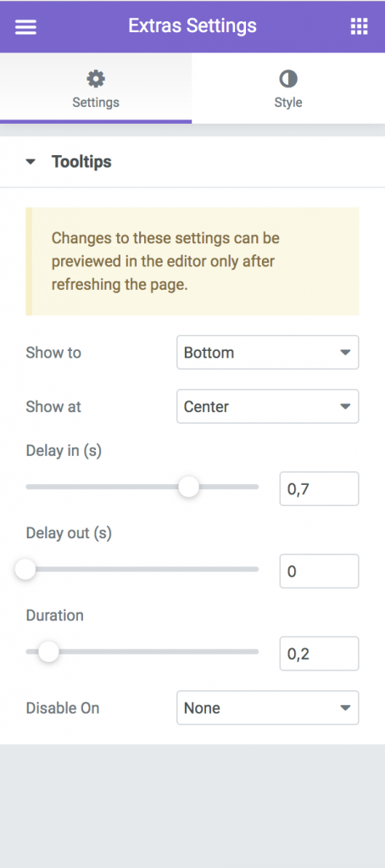The image size is (385, 868).
Task: Open the Show at dropdown
Action: coord(268,406)
